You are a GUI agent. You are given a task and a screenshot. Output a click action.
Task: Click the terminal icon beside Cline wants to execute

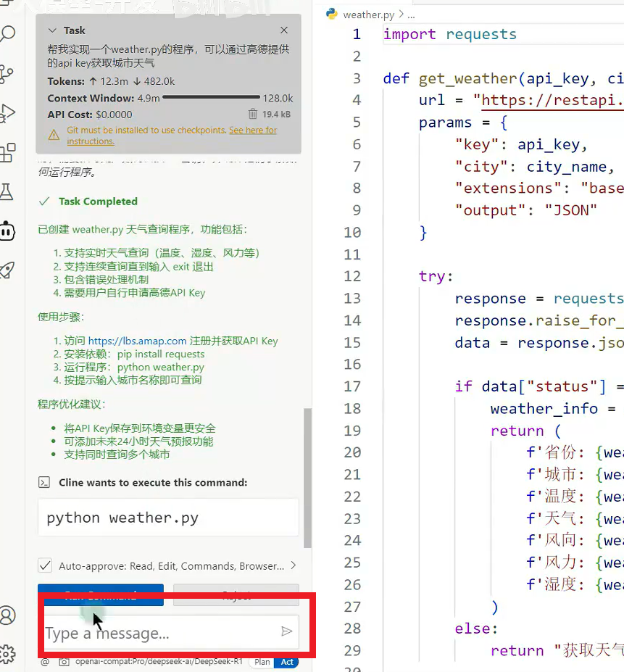(44, 482)
